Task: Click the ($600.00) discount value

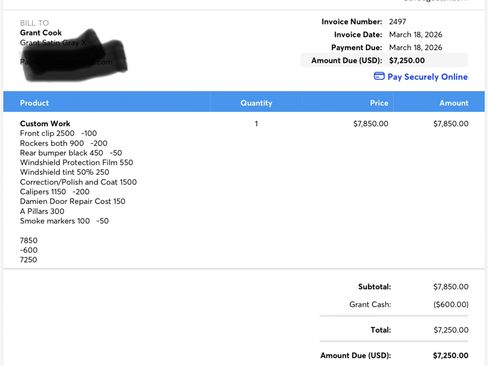Action: (x=451, y=305)
